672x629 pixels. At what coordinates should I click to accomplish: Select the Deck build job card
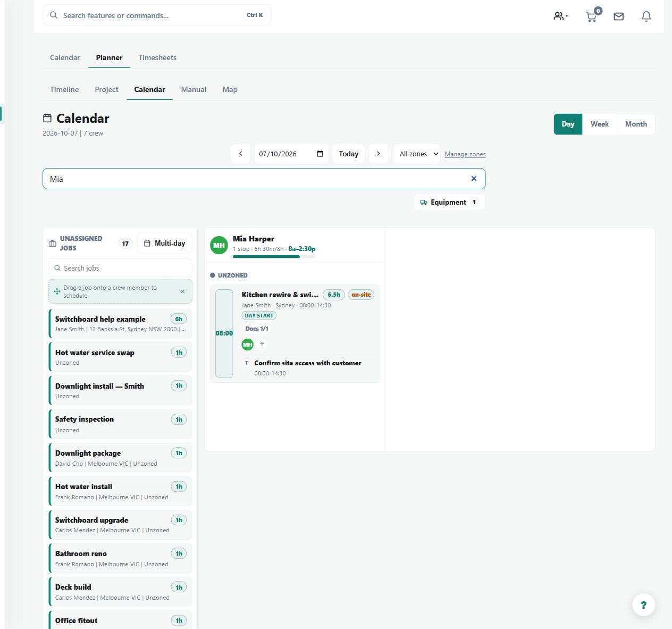(120, 592)
